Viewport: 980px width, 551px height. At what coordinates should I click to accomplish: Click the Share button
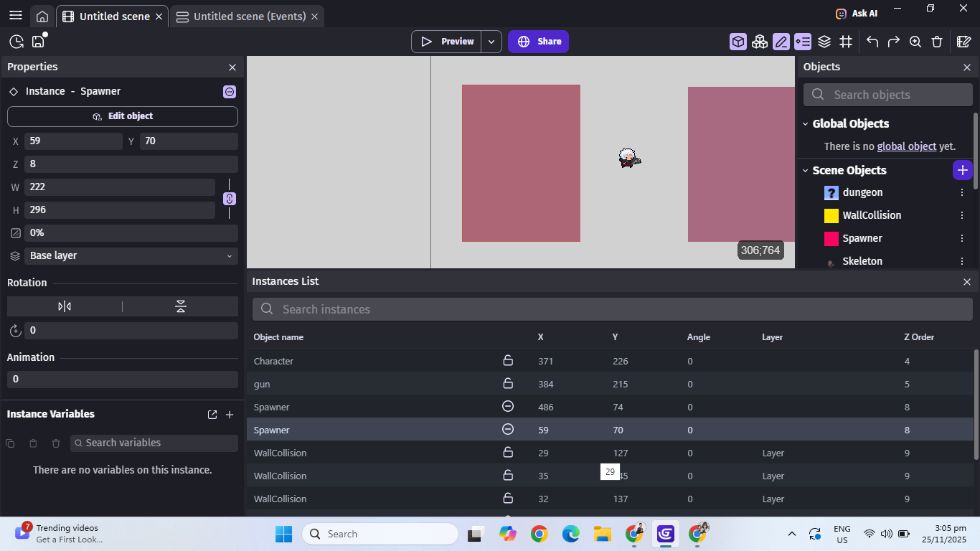pos(538,42)
